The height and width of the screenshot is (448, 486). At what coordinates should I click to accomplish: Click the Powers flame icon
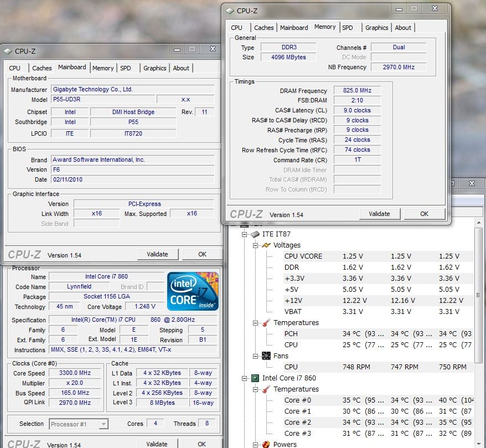(x=266, y=444)
